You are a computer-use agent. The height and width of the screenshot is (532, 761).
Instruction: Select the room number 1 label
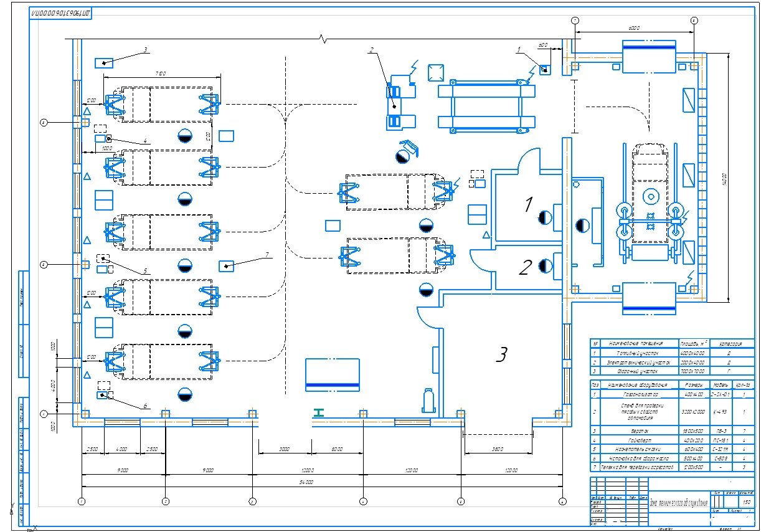click(527, 204)
